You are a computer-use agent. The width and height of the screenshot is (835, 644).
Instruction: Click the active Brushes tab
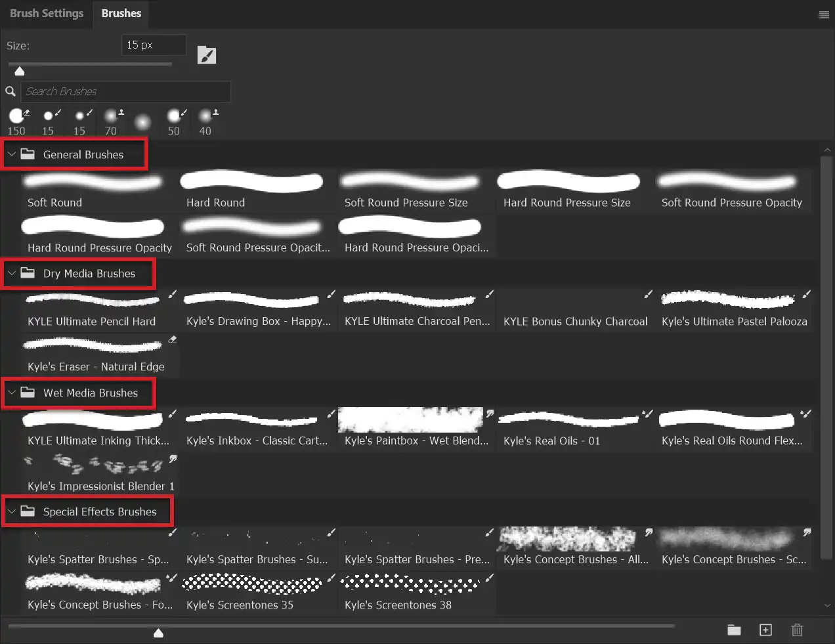tap(121, 13)
